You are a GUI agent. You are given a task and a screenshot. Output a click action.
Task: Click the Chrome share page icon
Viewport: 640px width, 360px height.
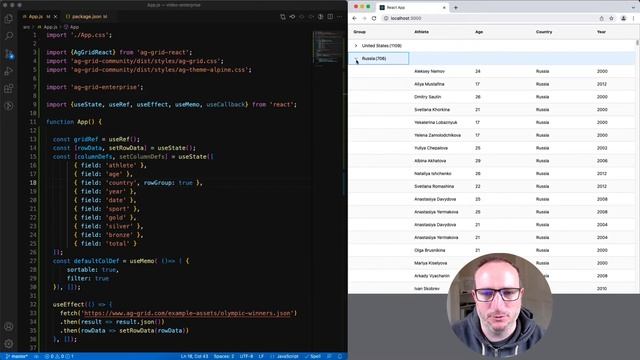pos(601,18)
